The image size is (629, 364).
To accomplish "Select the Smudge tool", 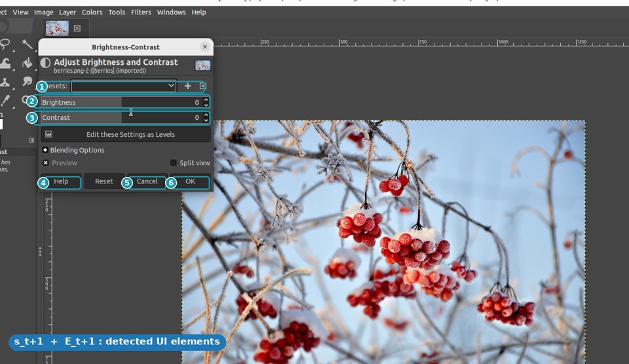I will point(28,81).
